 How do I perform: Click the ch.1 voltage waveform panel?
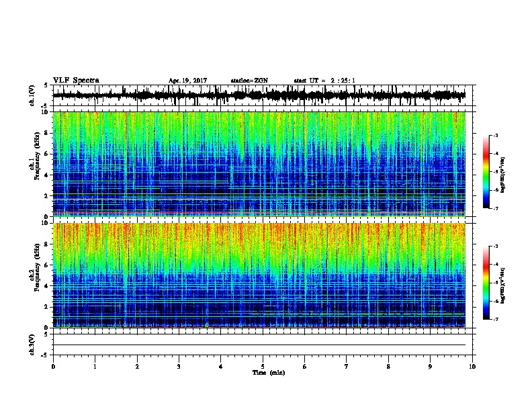click(x=262, y=95)
